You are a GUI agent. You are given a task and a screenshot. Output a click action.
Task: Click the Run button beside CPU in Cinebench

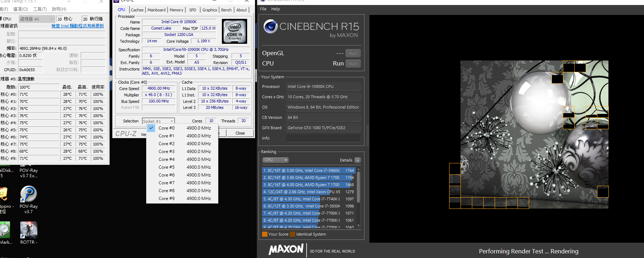pos(353,64)
